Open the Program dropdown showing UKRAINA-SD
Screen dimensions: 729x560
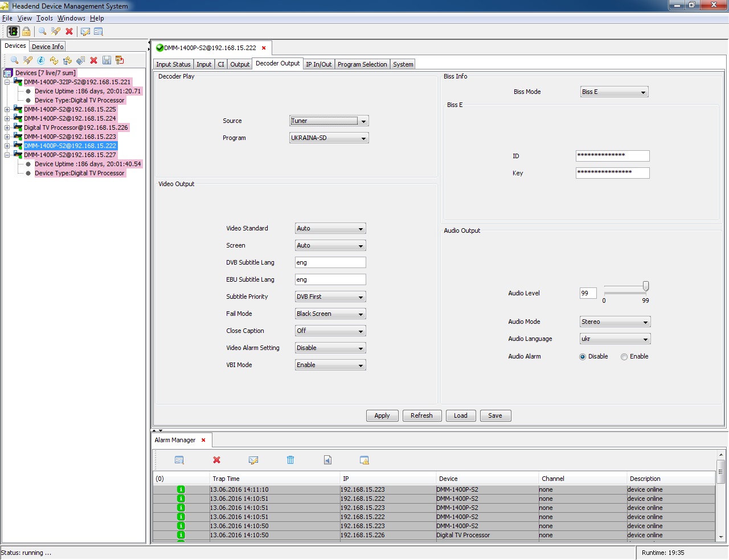[x=329, y=138]
